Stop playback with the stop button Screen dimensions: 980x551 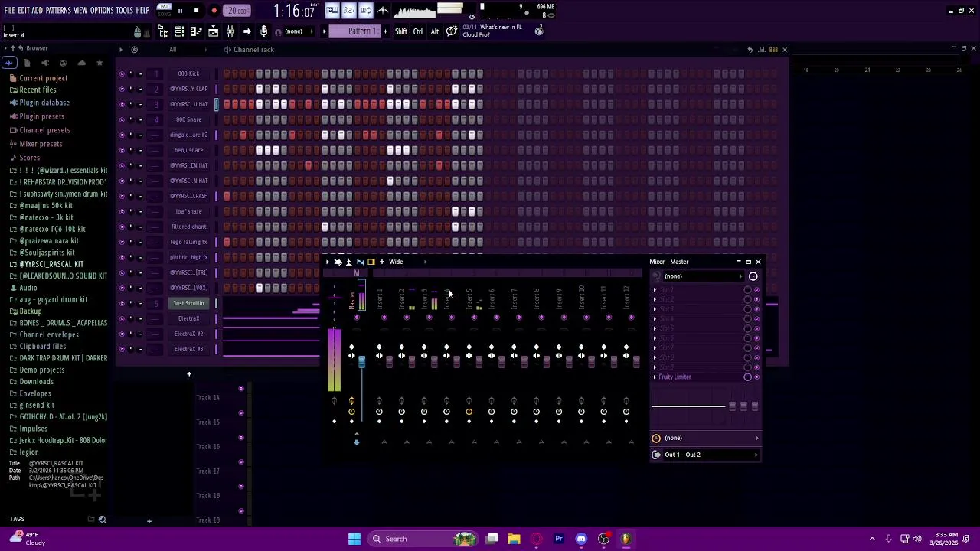tap(196, 11)
